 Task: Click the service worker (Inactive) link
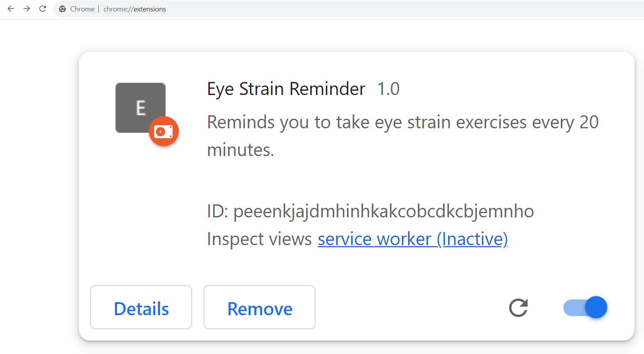pyautogui.click(x=412, y=239)
